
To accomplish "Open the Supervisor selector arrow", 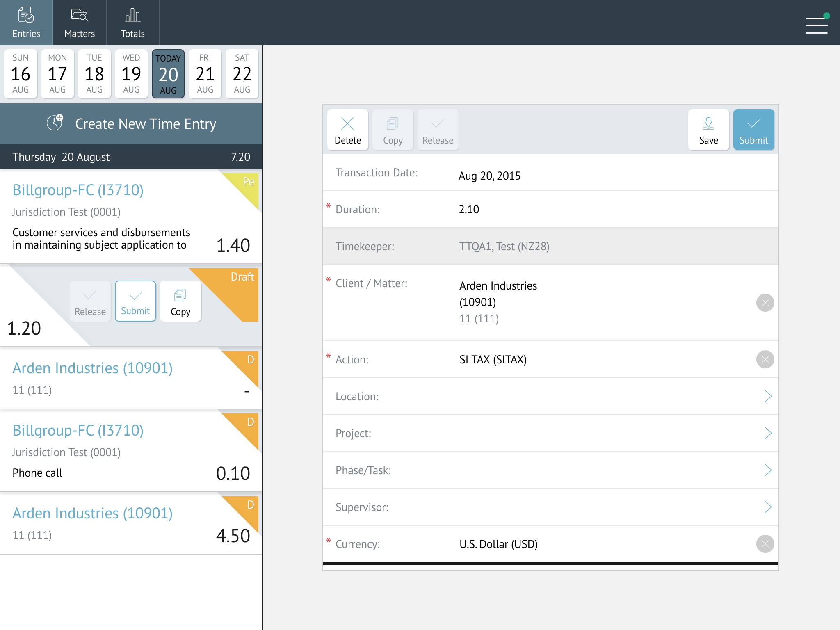I will [768, 507].
